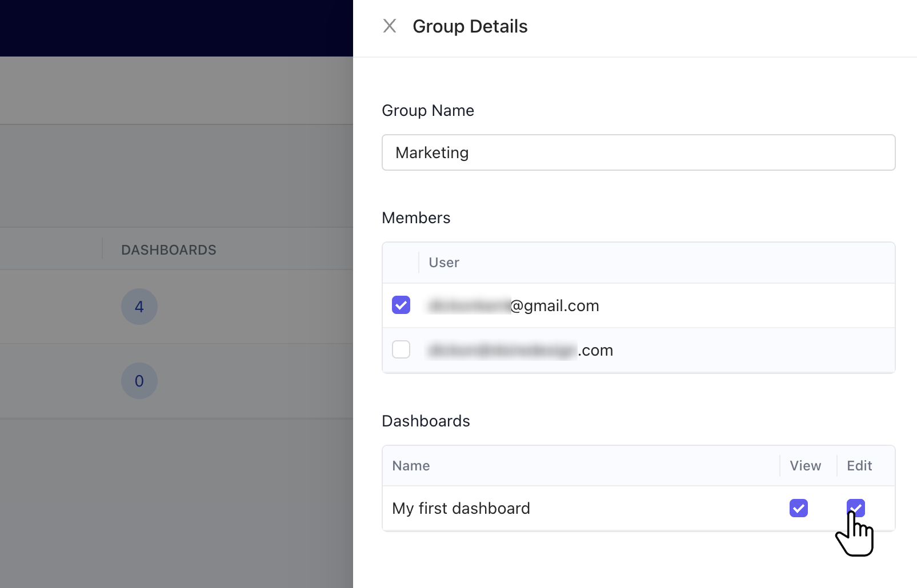917x588 pixels.
Task: Click the Name column header in Dashboards
Action: (411, 466)
